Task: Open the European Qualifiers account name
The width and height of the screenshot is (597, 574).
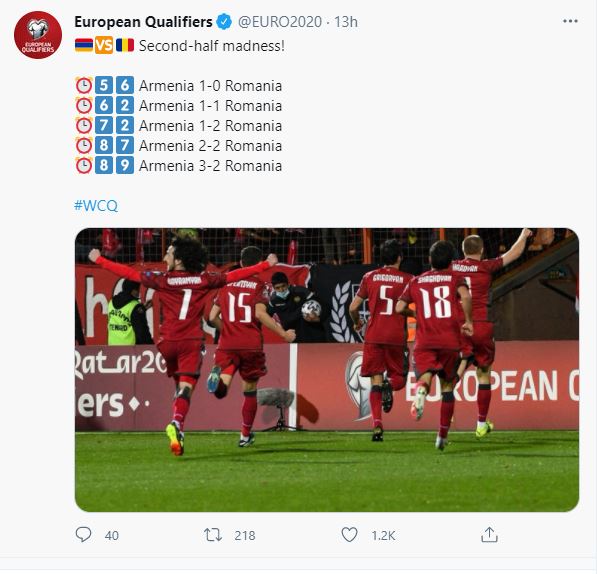Action: pos(143,22)
